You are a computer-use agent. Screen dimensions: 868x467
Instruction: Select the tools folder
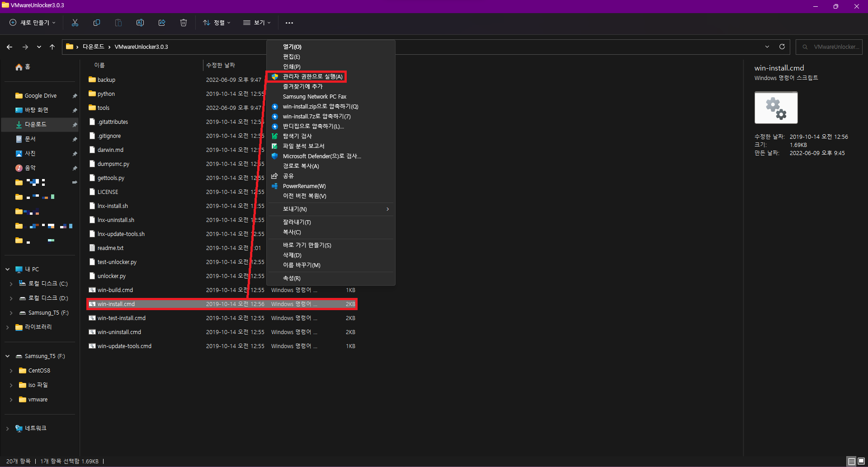[104, 108]
